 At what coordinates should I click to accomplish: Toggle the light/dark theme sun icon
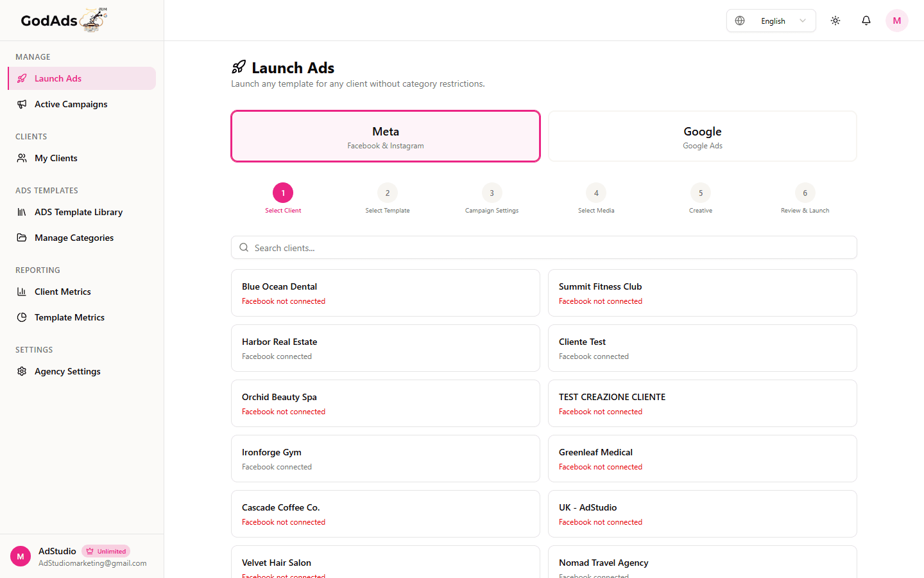835,20
